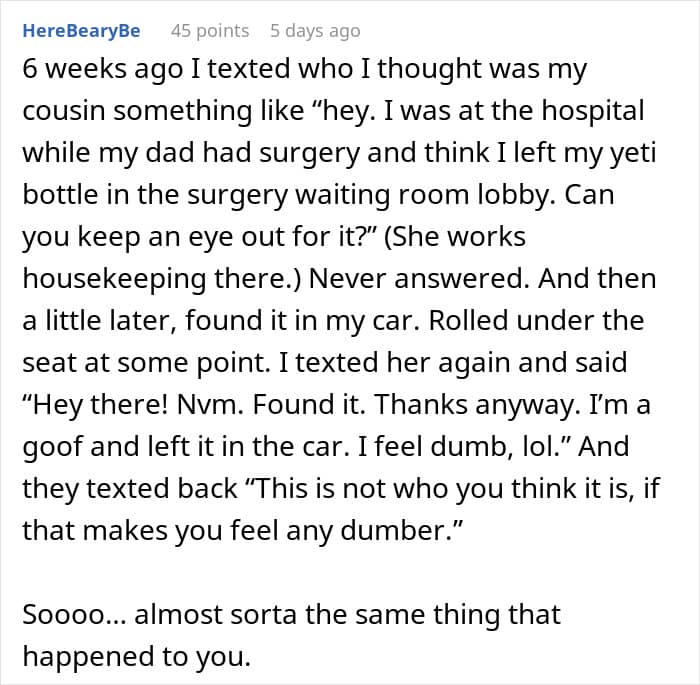
Task: Click the line that makes you feel any dumber
Action: coord(243,530)
